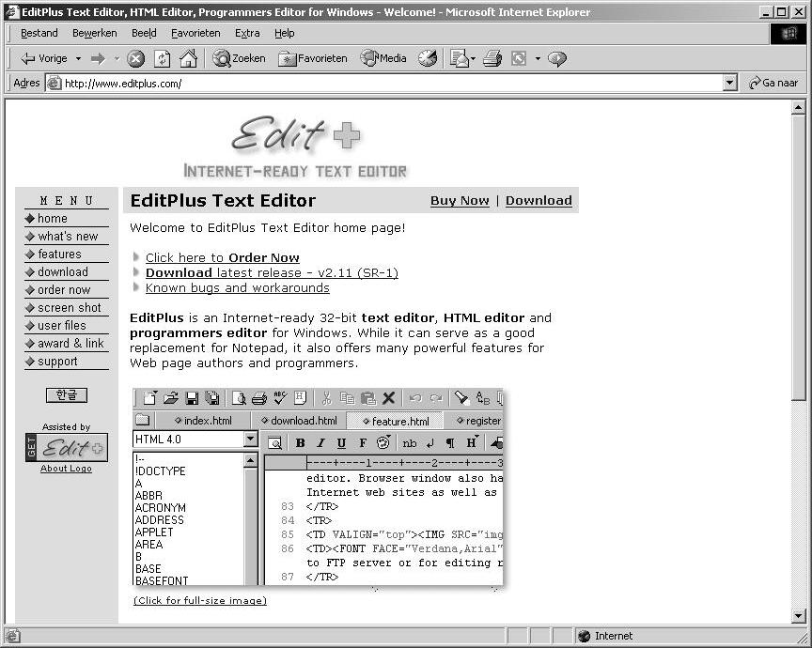Open user files in site menu
The image size is (812, 648).
click(x=62, y=326)
